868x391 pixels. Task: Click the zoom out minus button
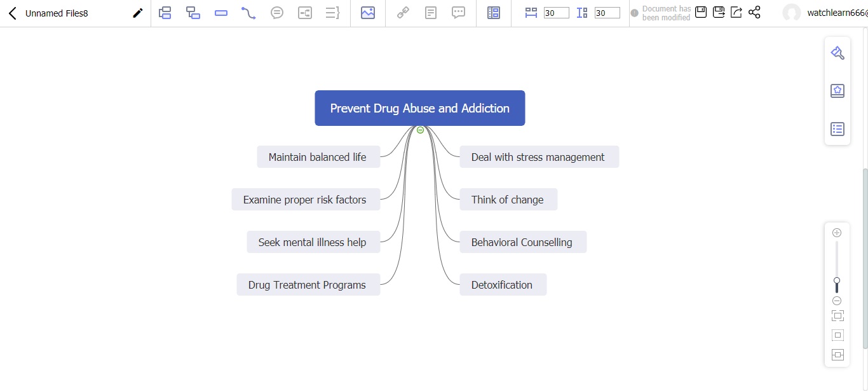pyautogui.click(x=837, y=301)
